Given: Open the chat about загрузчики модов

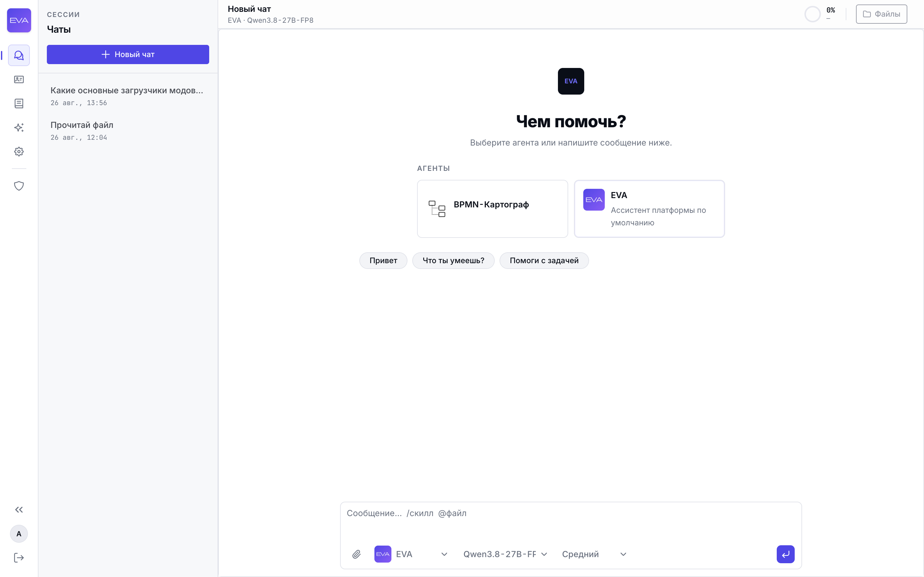Looking at the screenshot, I should [x=128, y=96].
